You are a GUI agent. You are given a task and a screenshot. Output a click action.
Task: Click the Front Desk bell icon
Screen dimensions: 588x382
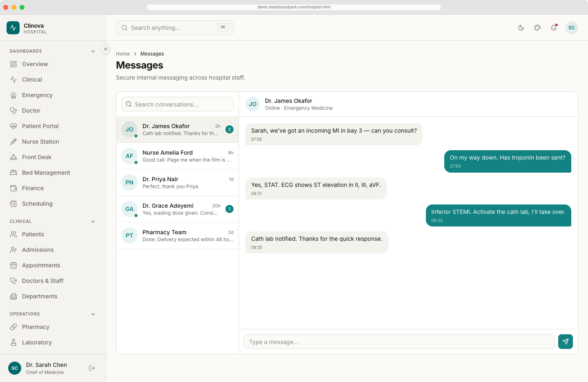pyautogui.click(x=13, y=157)
